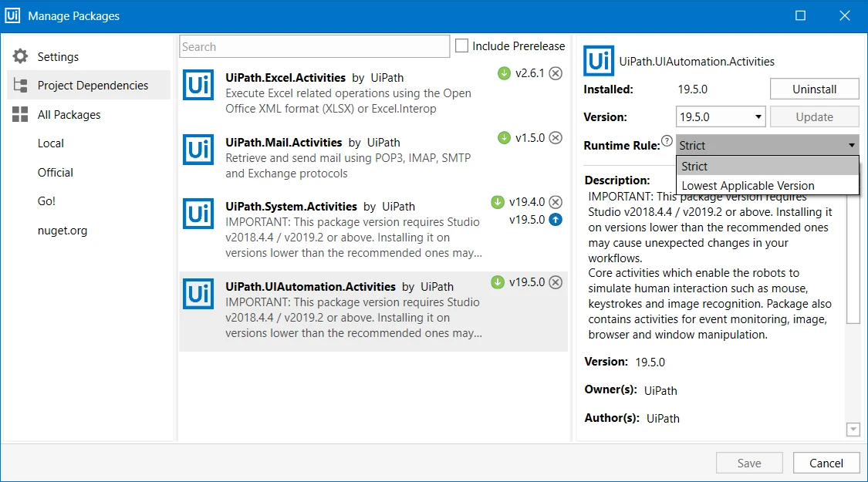Click green installed arrow for Mail v1.5.0
This screenshot has width=868, height=482.
point(504,138)
